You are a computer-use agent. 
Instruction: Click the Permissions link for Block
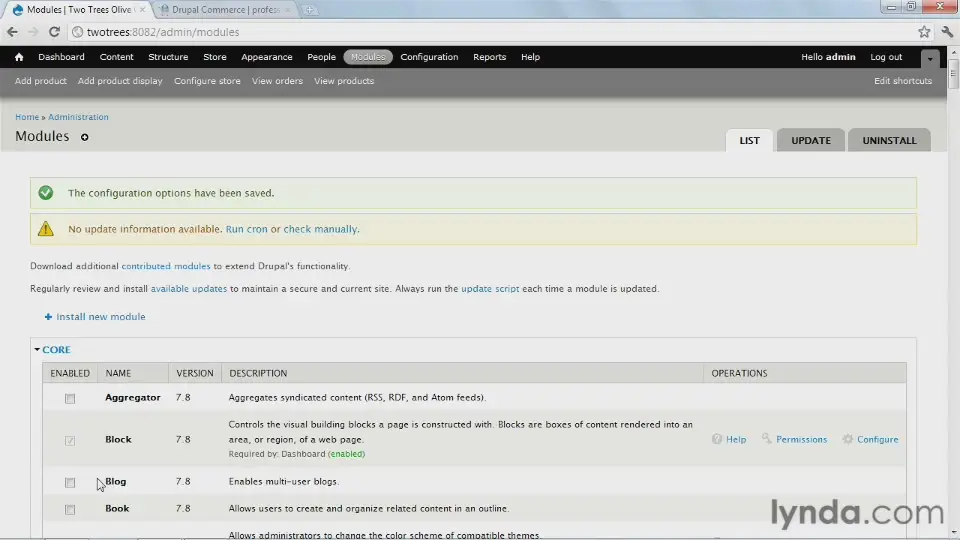(801, 440)
